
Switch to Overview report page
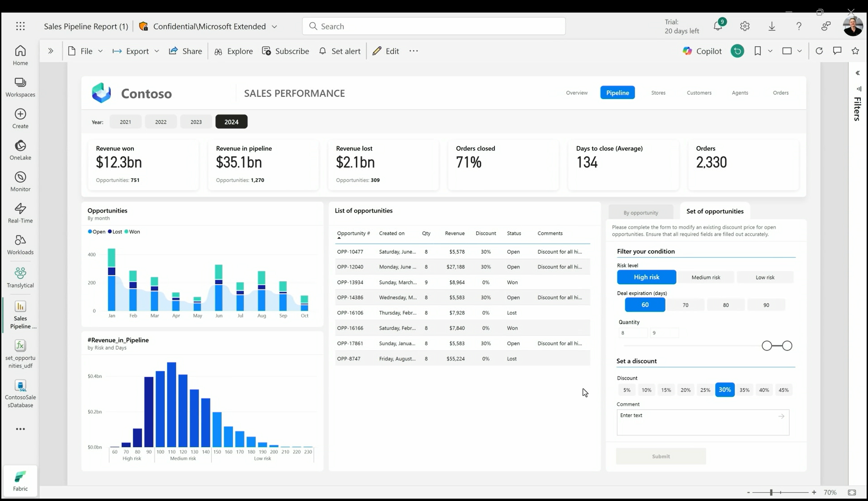577,93
